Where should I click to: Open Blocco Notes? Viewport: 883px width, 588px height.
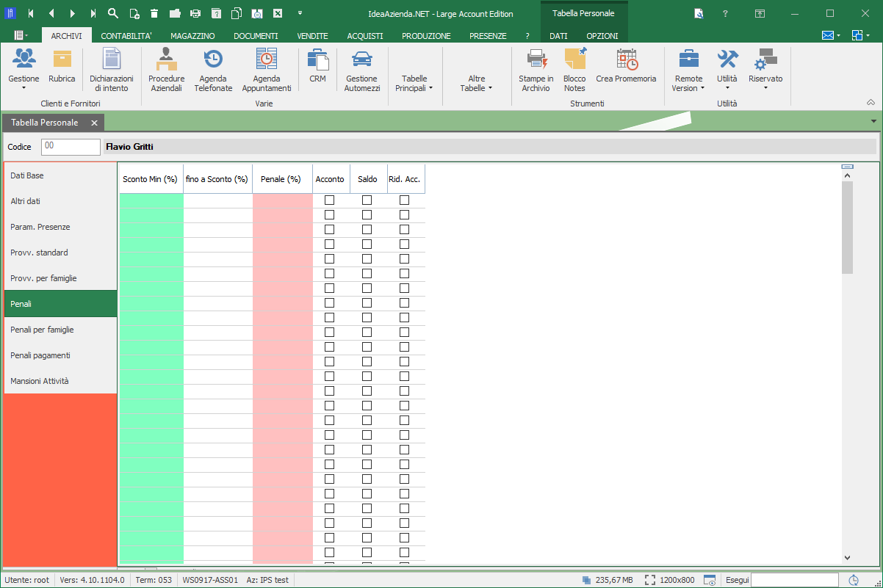(x=574, y=70)
